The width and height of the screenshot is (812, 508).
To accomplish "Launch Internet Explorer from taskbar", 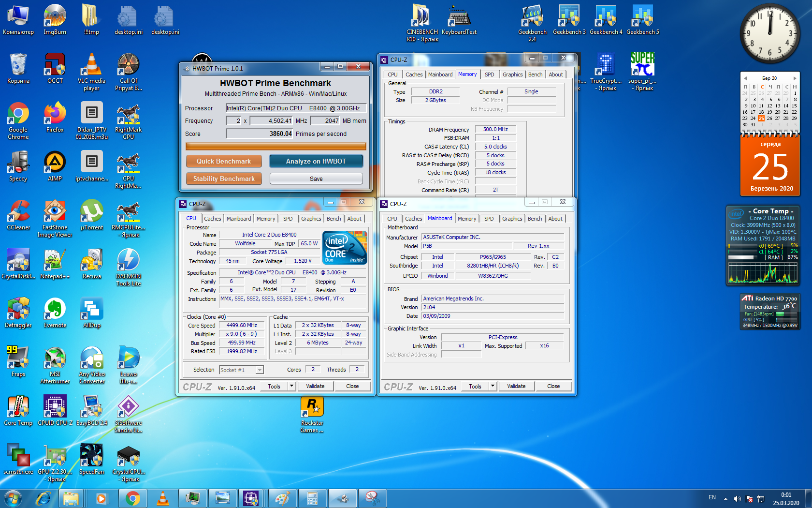I will tap(43, 498).
